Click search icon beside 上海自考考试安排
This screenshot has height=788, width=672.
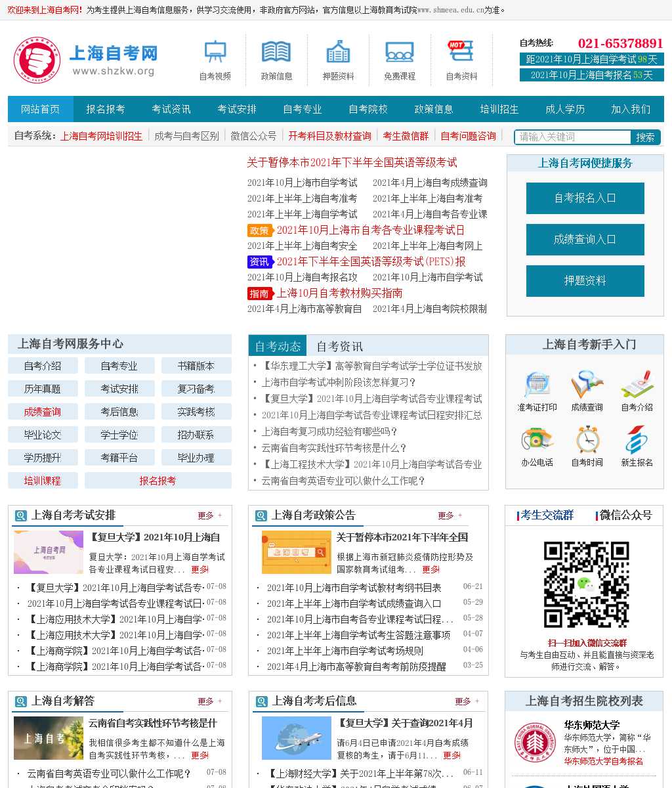point(21,516)
